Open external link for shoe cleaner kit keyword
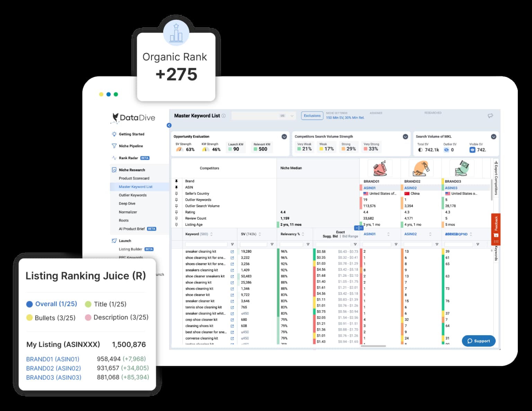This screenshot has height=411, width=532. coord(232,295)
